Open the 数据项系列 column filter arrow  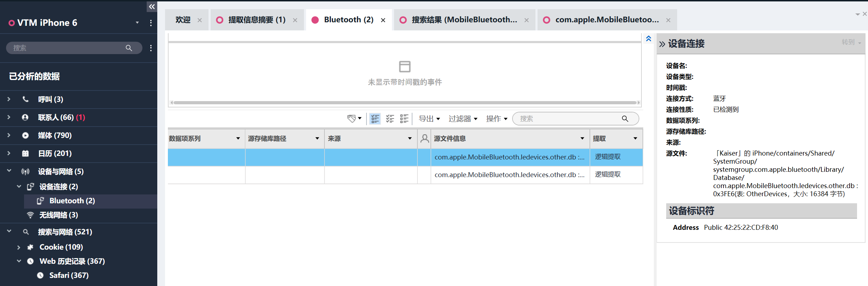[x=238, y=139]
